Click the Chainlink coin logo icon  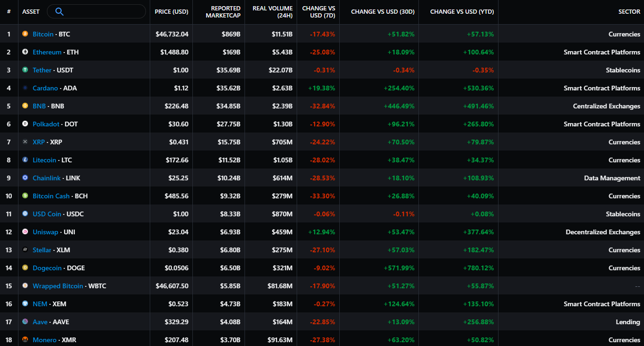(26, 177)
